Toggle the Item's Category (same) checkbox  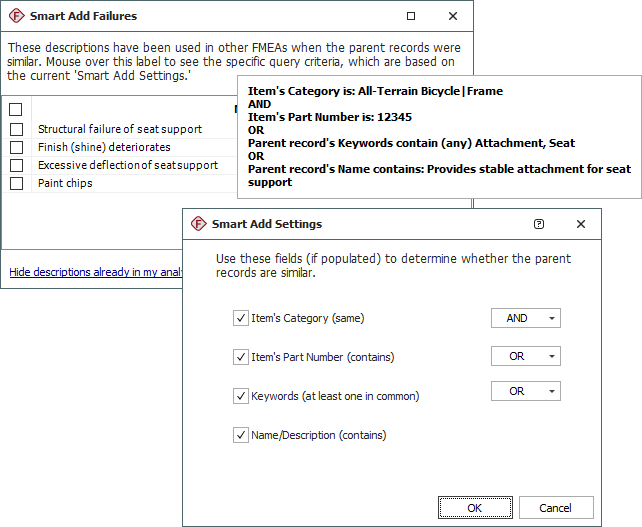240,318
